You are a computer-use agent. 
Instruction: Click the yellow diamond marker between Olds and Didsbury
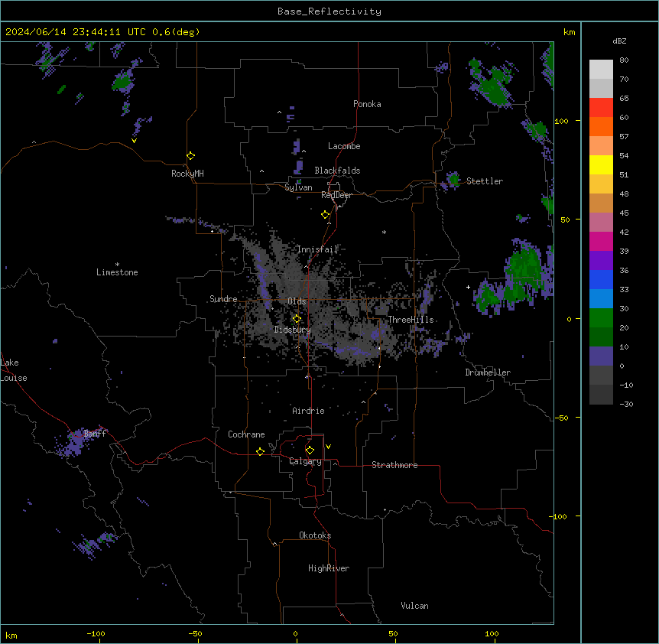tap(297, 319)
